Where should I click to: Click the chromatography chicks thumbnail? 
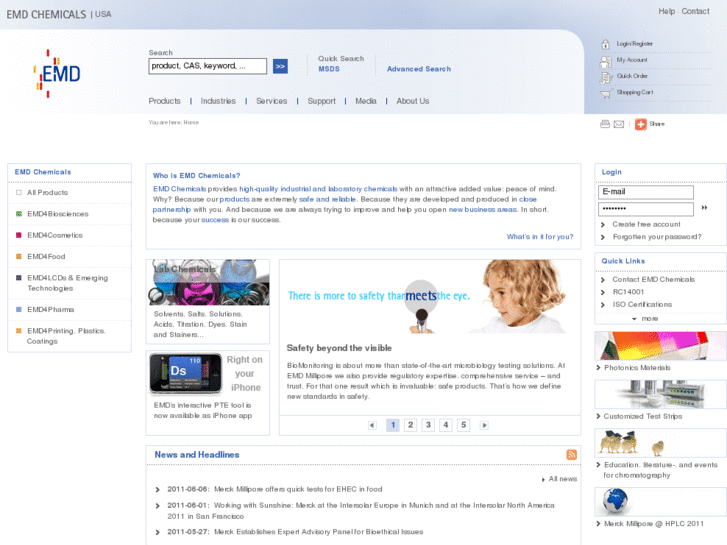[660, 443]
